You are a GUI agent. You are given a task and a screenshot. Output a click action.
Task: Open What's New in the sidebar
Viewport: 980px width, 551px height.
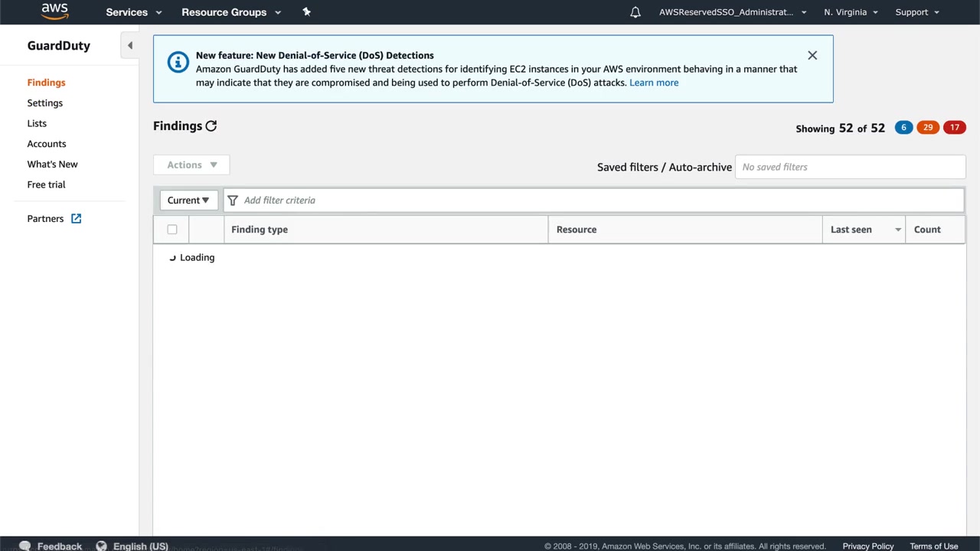pos(52,165)
